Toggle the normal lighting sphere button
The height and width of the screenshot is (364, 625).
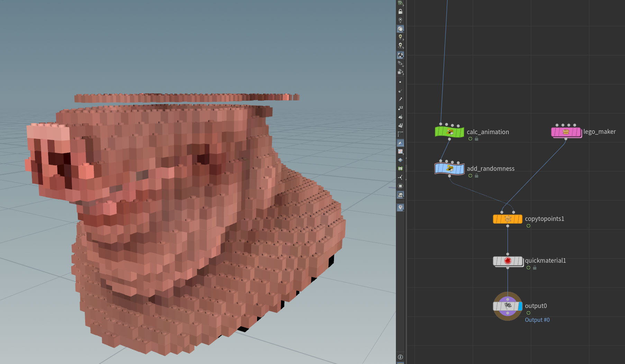400,29
